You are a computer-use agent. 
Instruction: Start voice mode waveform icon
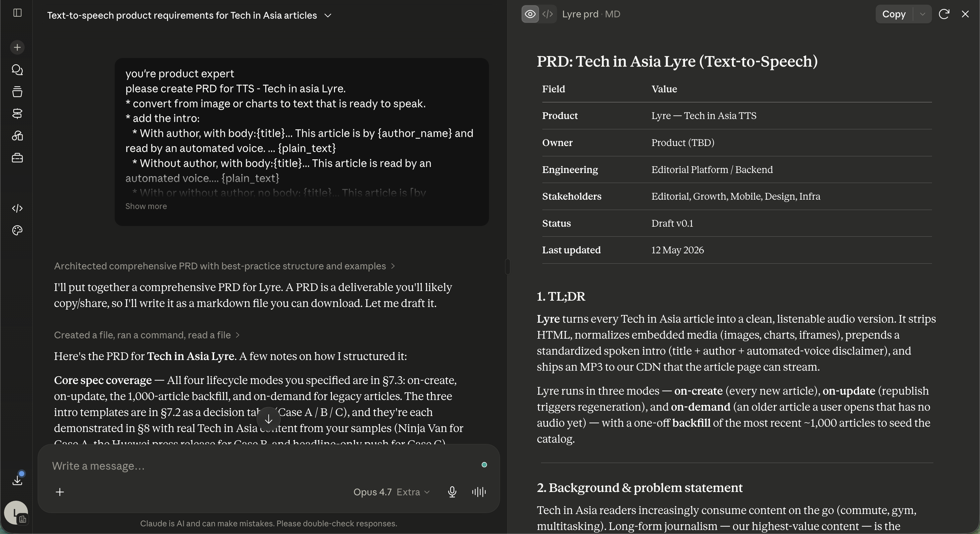479,492
